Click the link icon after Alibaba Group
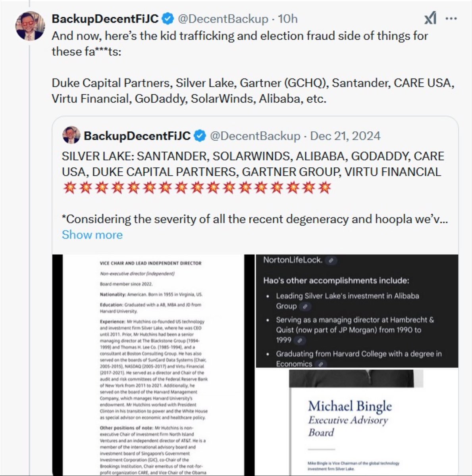 pyautogui.click(x=304, y=306)
